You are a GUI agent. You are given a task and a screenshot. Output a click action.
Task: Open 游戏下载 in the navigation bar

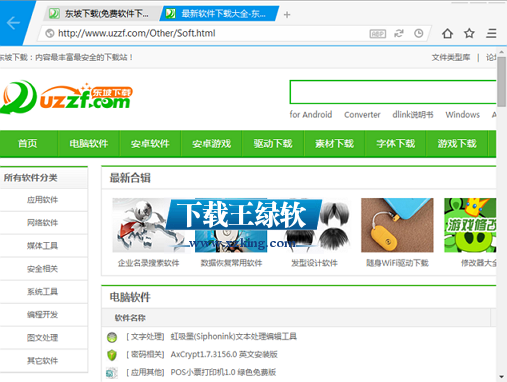tap(457, 144)
